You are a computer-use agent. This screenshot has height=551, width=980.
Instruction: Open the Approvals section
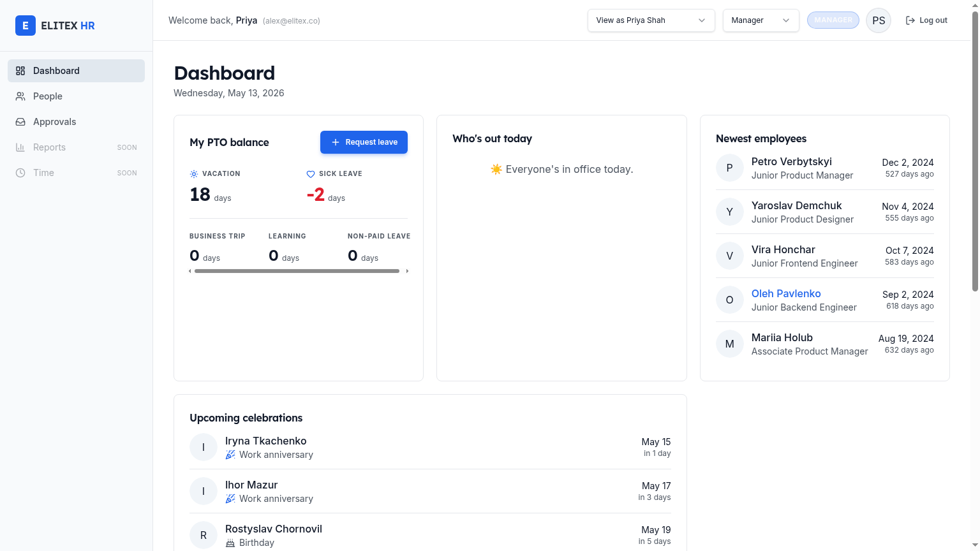(76, 122)
